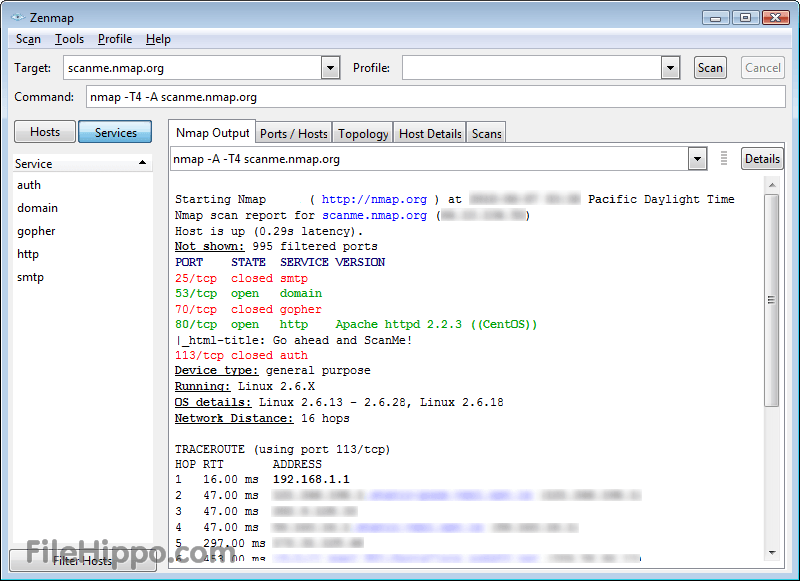Toggle the Hosts view button
Screen dimensions: 800x581
tap(45, 132)
